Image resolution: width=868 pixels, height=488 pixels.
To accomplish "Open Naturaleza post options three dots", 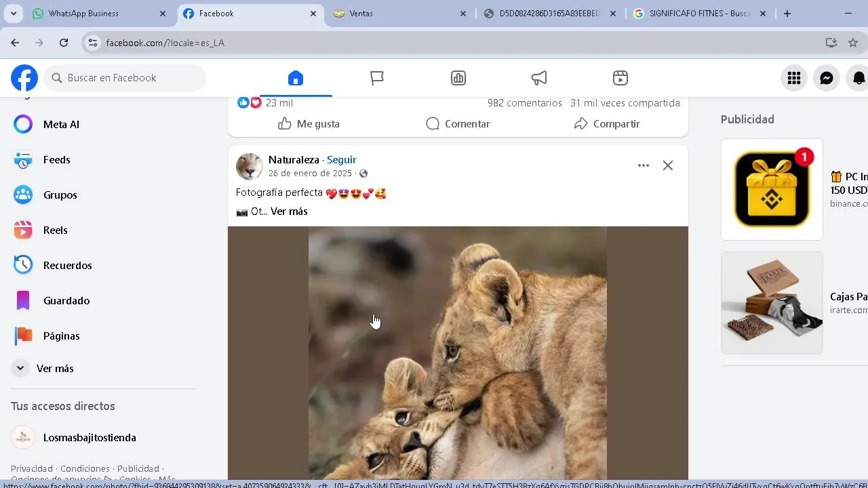I will pos(644,165).
